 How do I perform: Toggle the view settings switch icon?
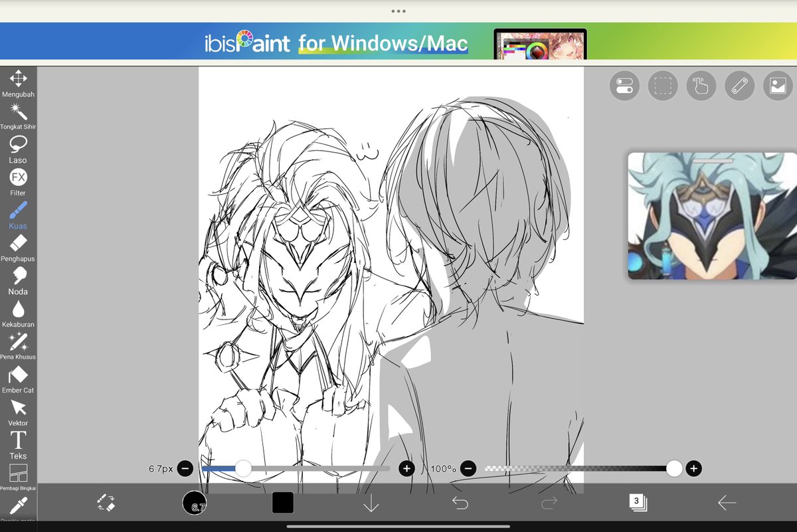coord(624,86)
